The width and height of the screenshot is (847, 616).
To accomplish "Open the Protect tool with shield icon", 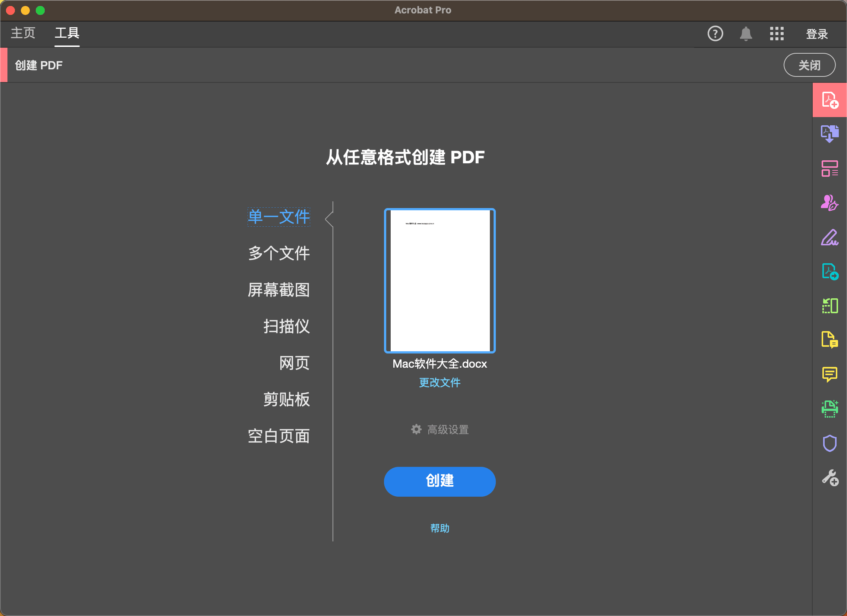I will click(830, 443).
